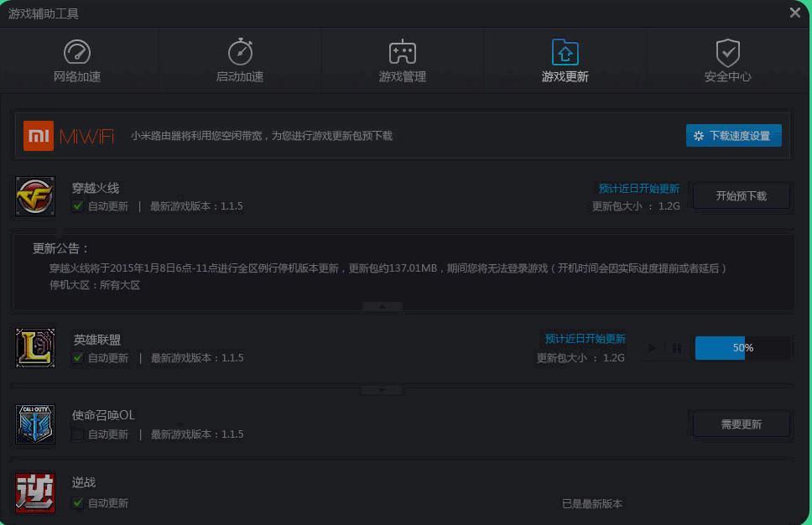Viewport: 812px width, 525px height.
Task: Collapse the 穿越火线 更新公告 panel
Action: (383, 307)
